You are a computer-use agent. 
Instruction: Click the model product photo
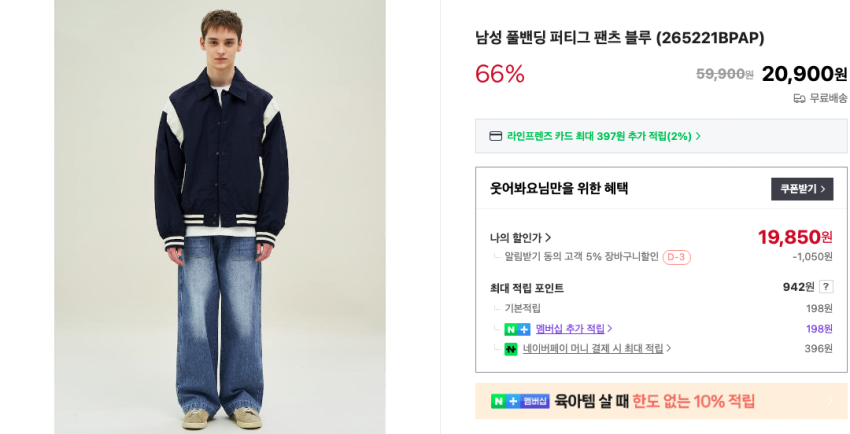click(220, 217)
